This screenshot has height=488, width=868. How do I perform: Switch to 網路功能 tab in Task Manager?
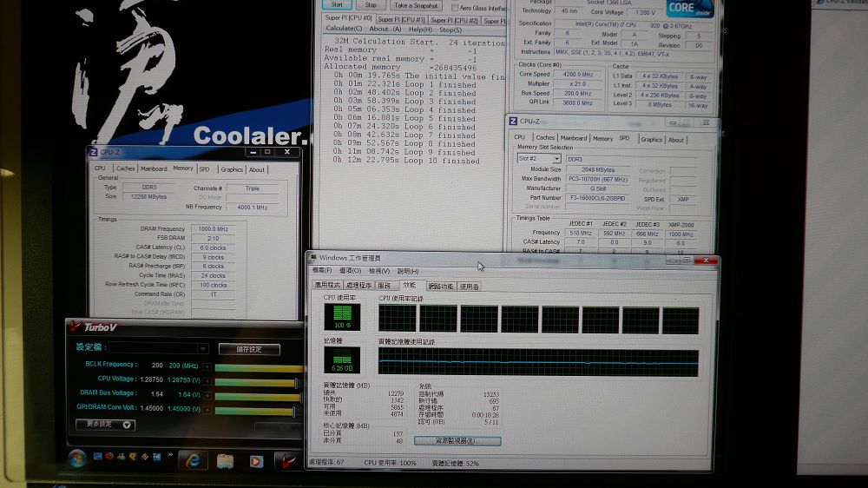coord(441,287)
